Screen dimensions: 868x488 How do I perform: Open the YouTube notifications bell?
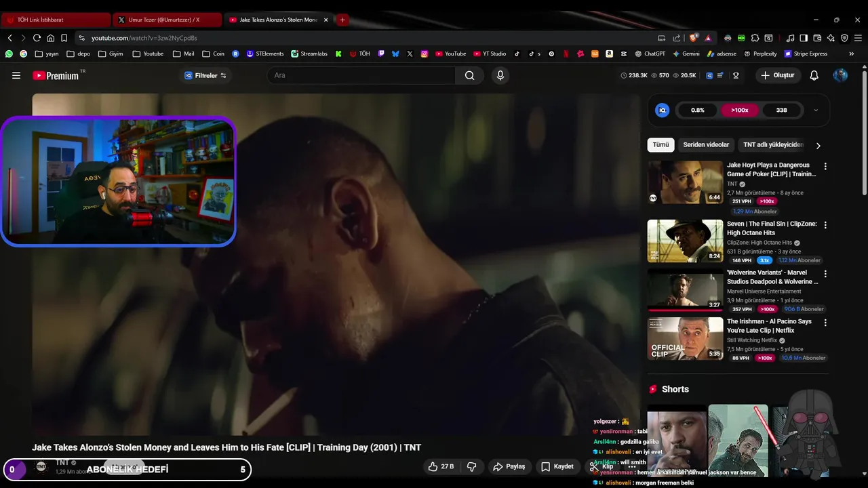(x=814, y=75)
